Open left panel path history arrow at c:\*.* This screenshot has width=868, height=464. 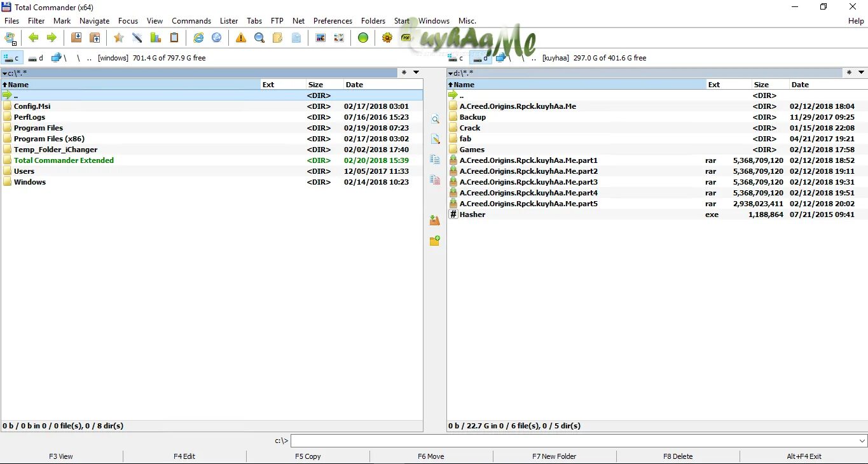5,73
